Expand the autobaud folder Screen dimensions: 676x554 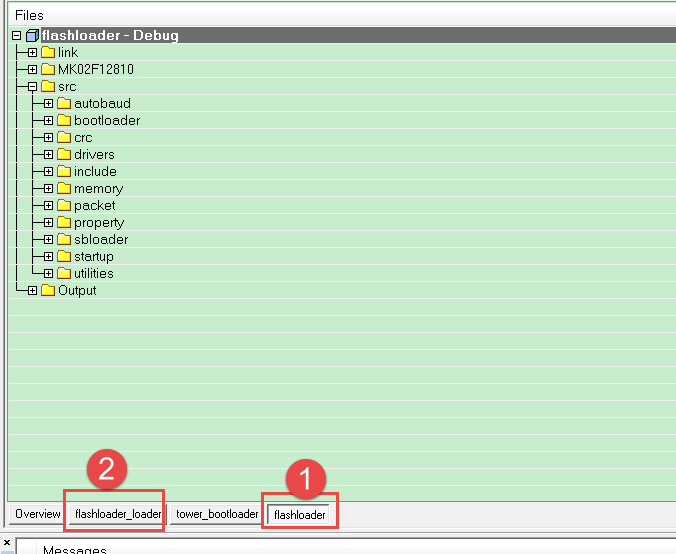point(48,103)
